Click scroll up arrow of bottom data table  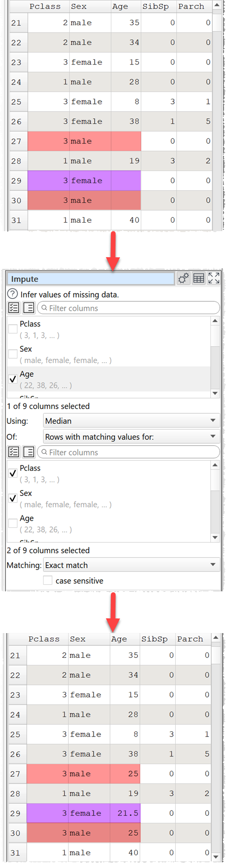click(216, 638)
